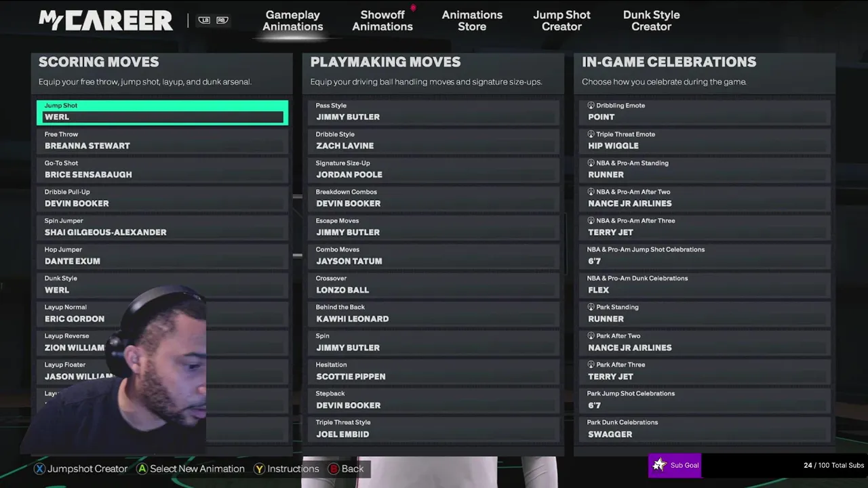Viewport: 868px width, 488px height.
Task: Click the emote icon beside Dribbling Emote
Action: click(x=591, y=106)
